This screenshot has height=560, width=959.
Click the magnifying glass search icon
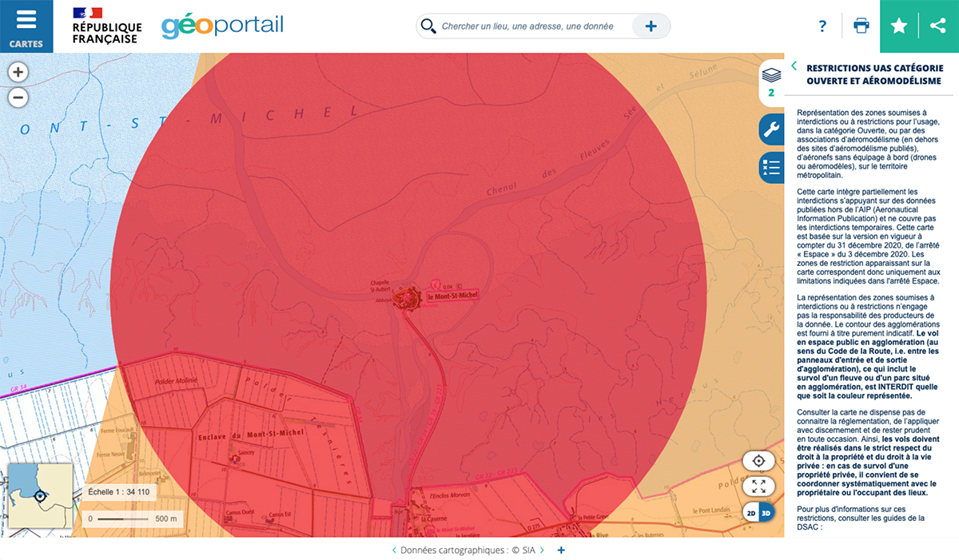tap(428, 26)
